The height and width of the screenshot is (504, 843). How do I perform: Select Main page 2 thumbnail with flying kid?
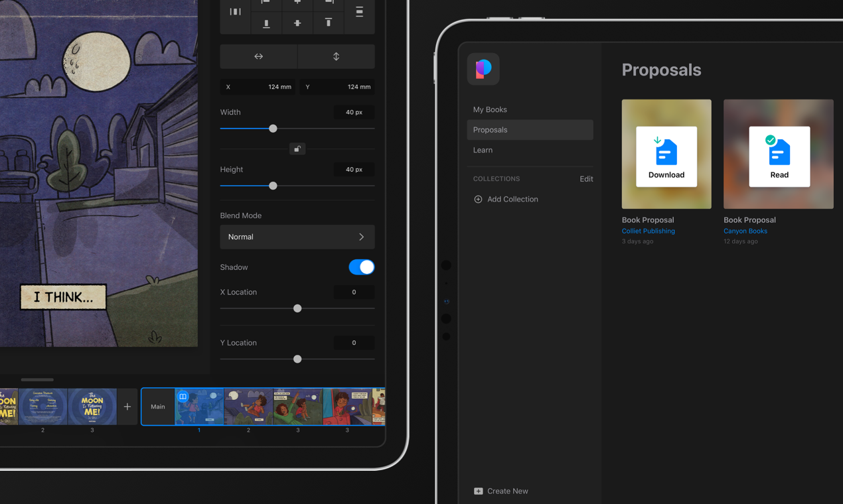[248, 407]
